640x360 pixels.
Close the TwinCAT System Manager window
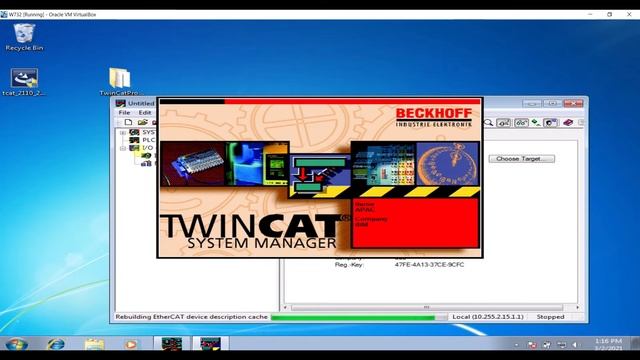point(573,103)
